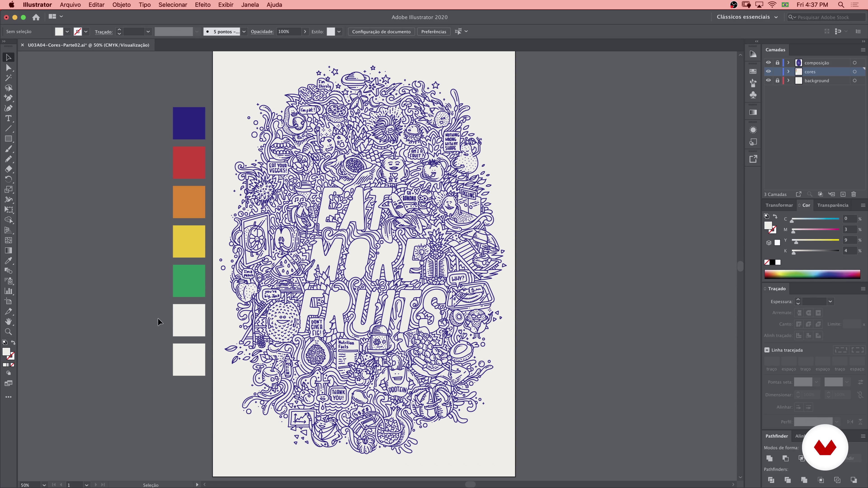Open the Estilo dropdown
This screenshot has width=868, height=488.
point(339,31)
